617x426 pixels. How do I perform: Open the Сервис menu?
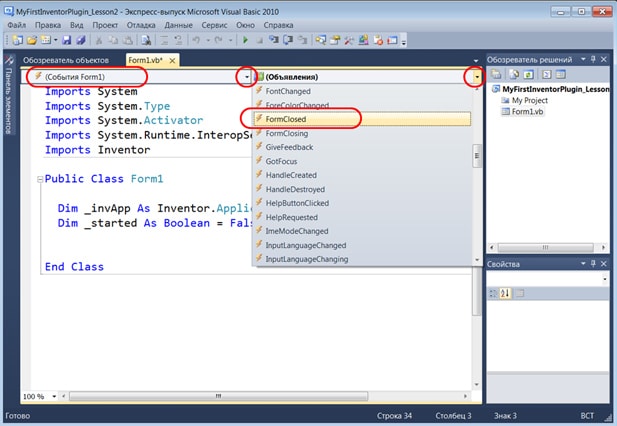click(214, 25)
